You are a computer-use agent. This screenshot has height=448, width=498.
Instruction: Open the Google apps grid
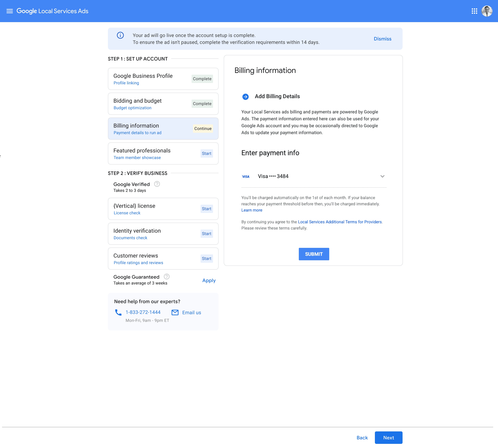474,11
